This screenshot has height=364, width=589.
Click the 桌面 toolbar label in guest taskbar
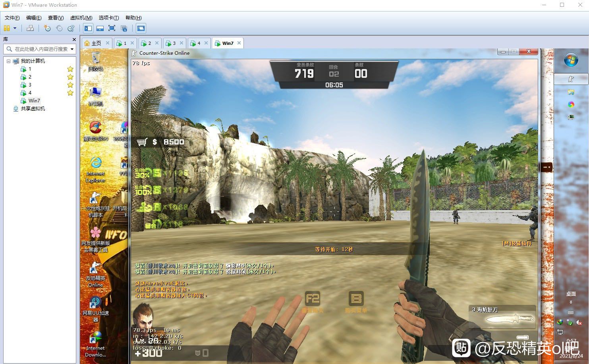571,294
